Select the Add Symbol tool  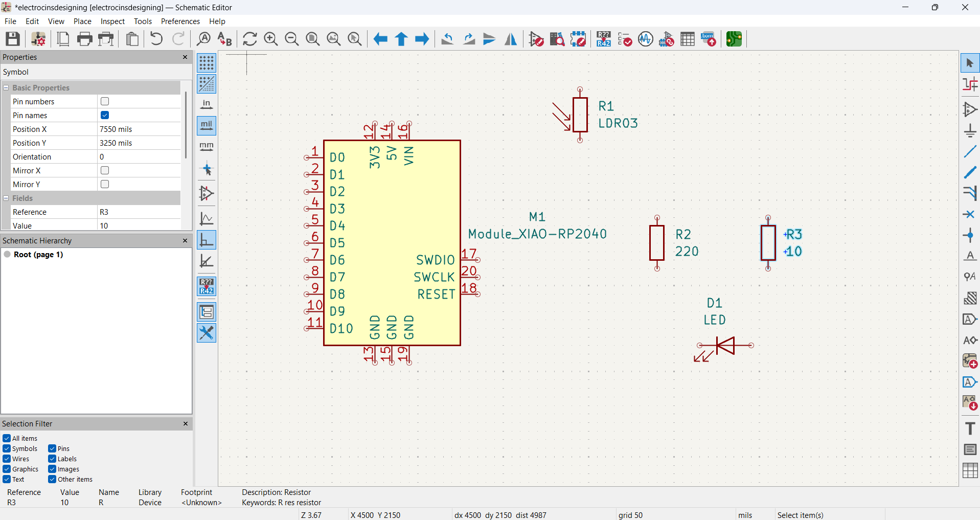pos(970,109)
